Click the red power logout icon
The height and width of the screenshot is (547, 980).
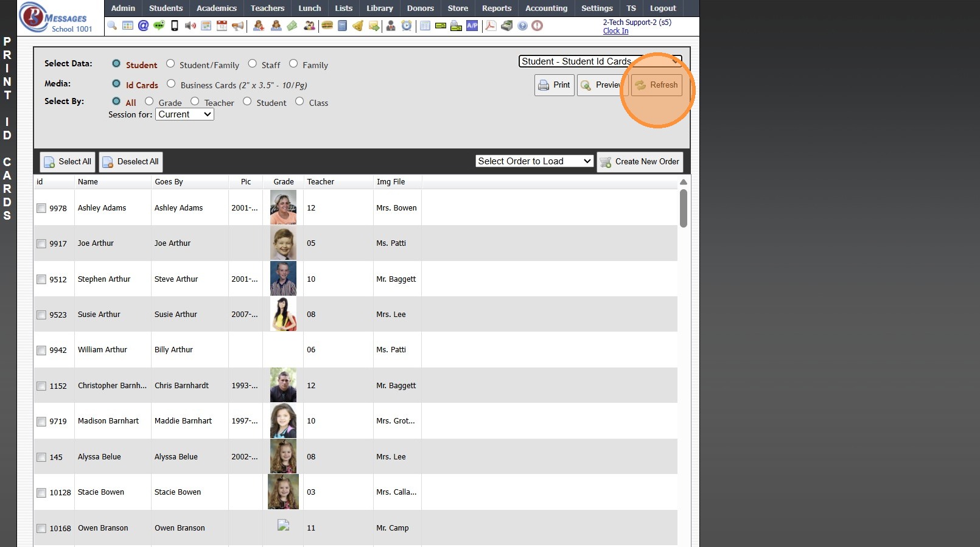(x=537, y=26)
